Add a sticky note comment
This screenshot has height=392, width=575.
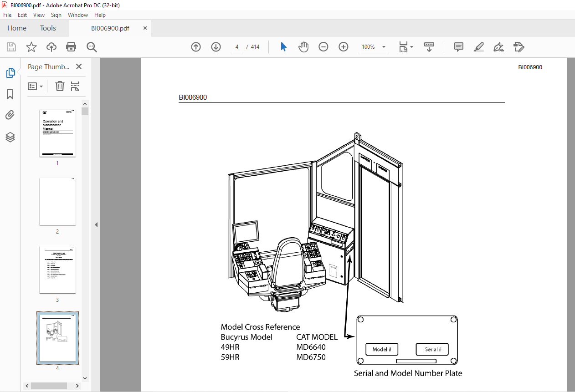coord(459,47)
